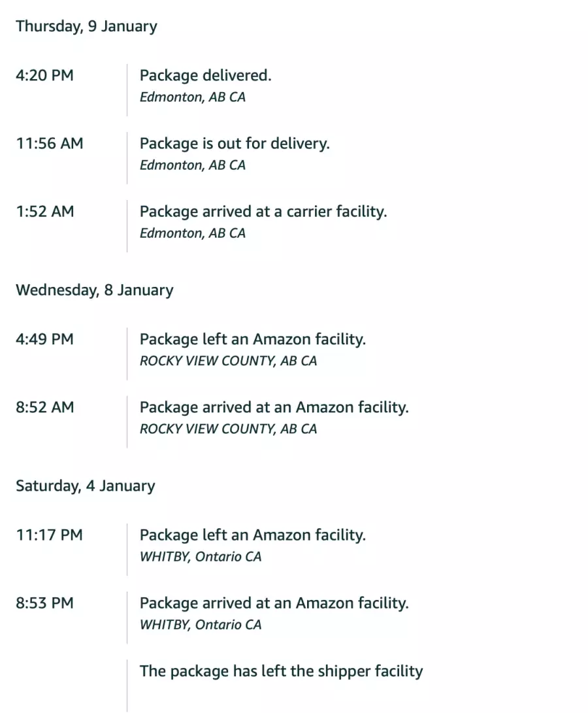Select the 4:49 PM timestamp
Image resolution: width=588 pixels, height=713 pixels.
click(x=44, y=340)
